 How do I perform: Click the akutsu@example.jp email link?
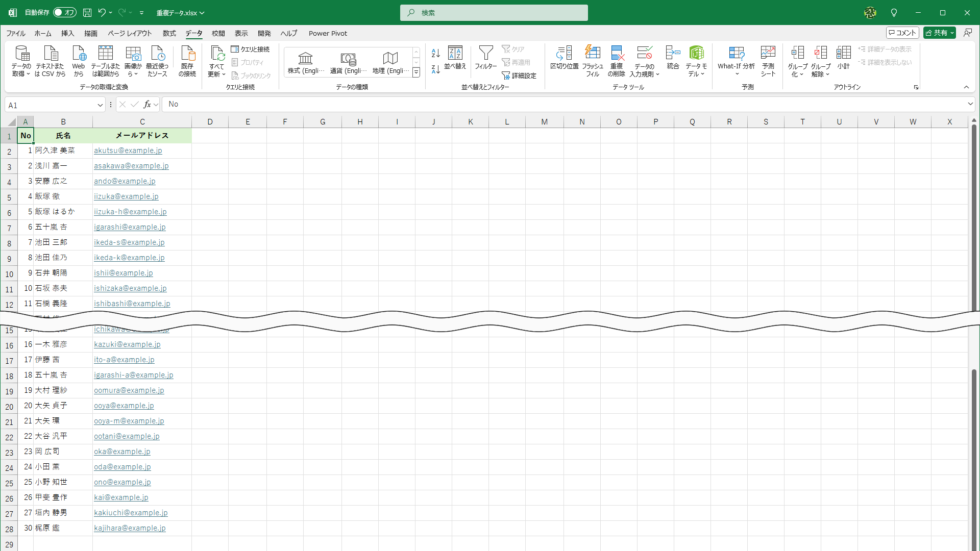coord(128,151)
